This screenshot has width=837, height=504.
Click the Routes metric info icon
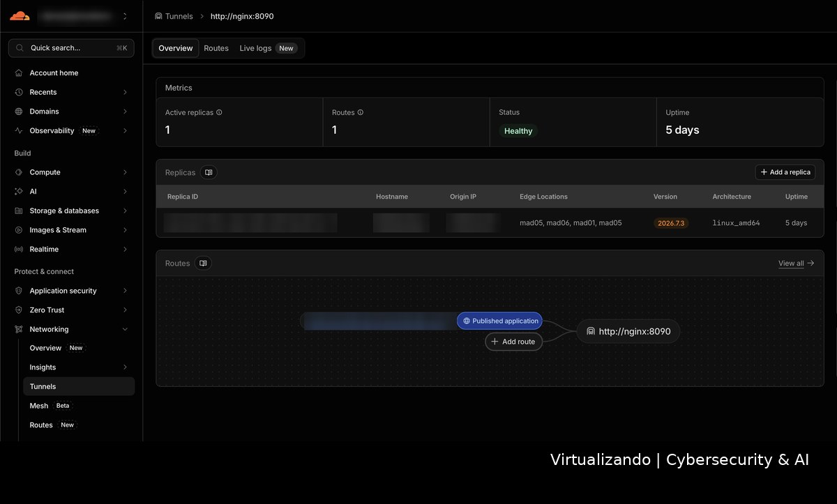(361, 112)
